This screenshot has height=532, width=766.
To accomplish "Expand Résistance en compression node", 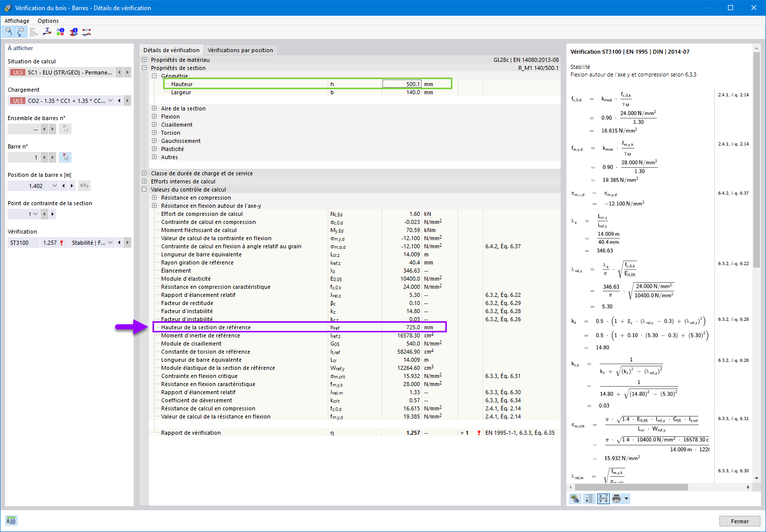I will tap(155, 198).
